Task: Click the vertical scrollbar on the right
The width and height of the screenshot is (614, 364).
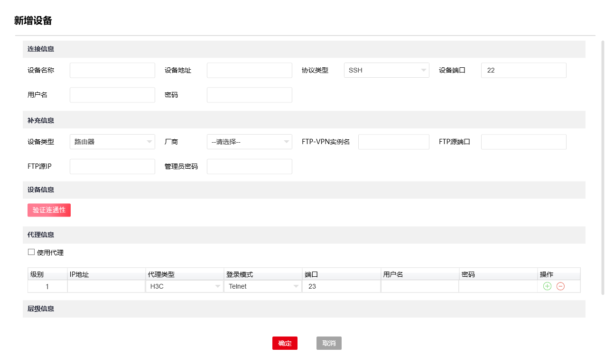Action: [x=603, y=166]
